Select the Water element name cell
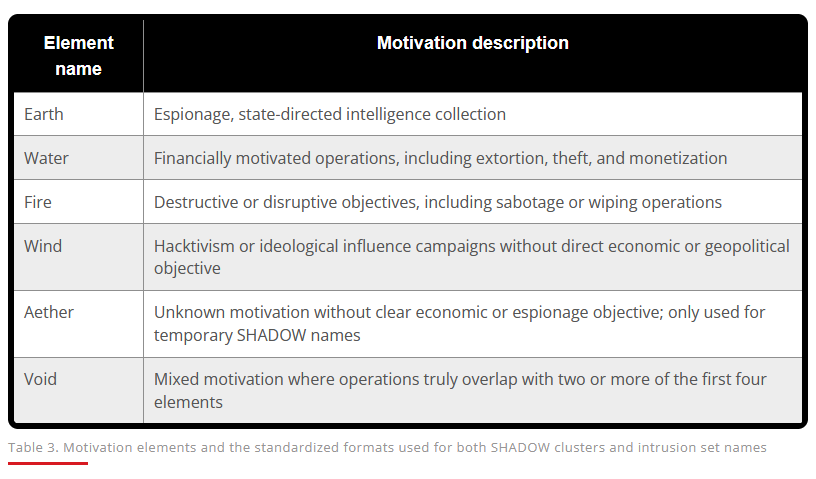The height and width of the screenshot is (479, 816). click(x=46, y=158)
